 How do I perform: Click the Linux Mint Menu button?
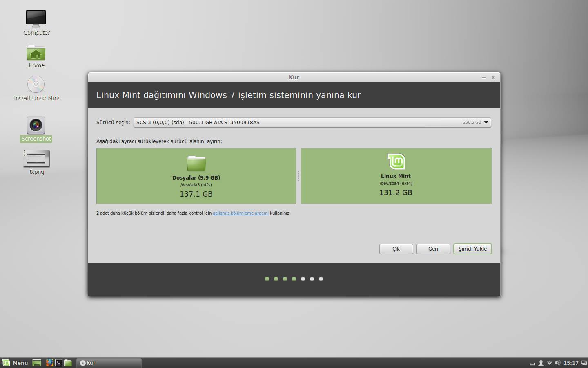15,363
